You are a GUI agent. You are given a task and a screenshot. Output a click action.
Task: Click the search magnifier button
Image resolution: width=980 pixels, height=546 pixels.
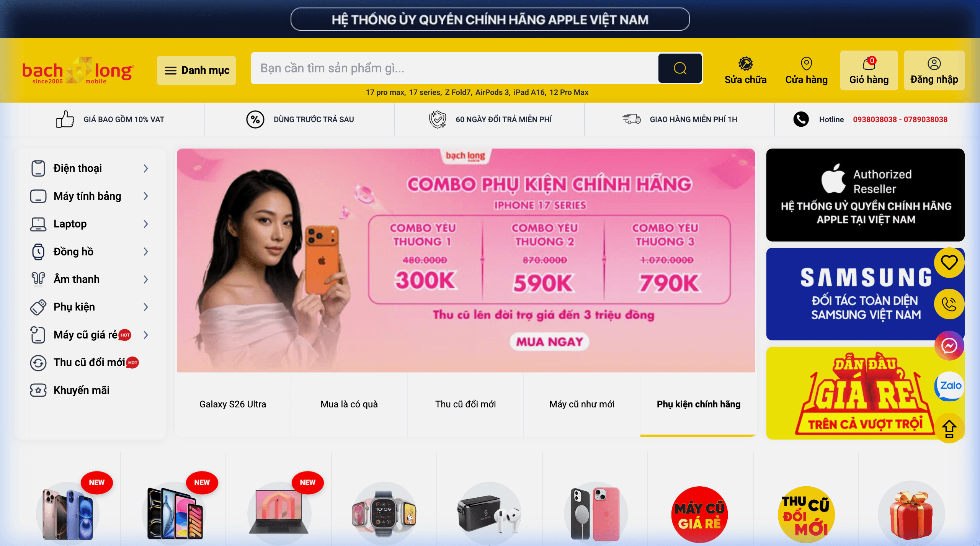(680, 68)
